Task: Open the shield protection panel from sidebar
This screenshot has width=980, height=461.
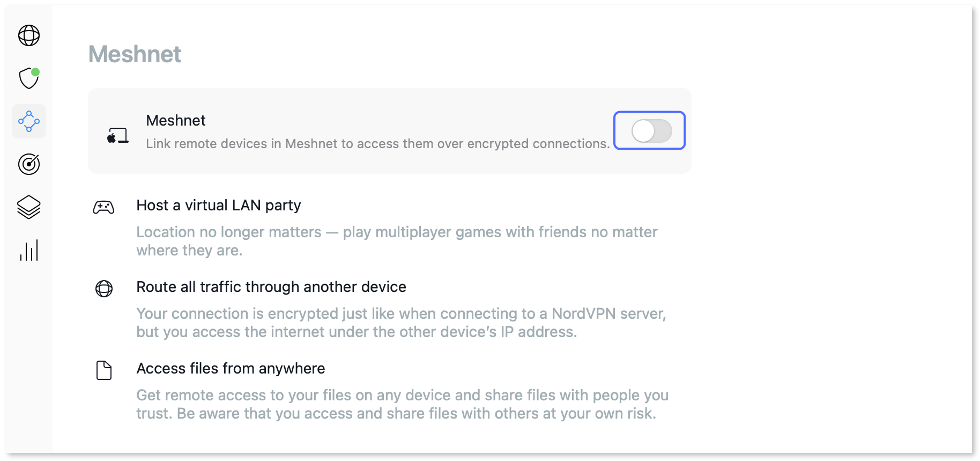Action: (x=29, y=79)
